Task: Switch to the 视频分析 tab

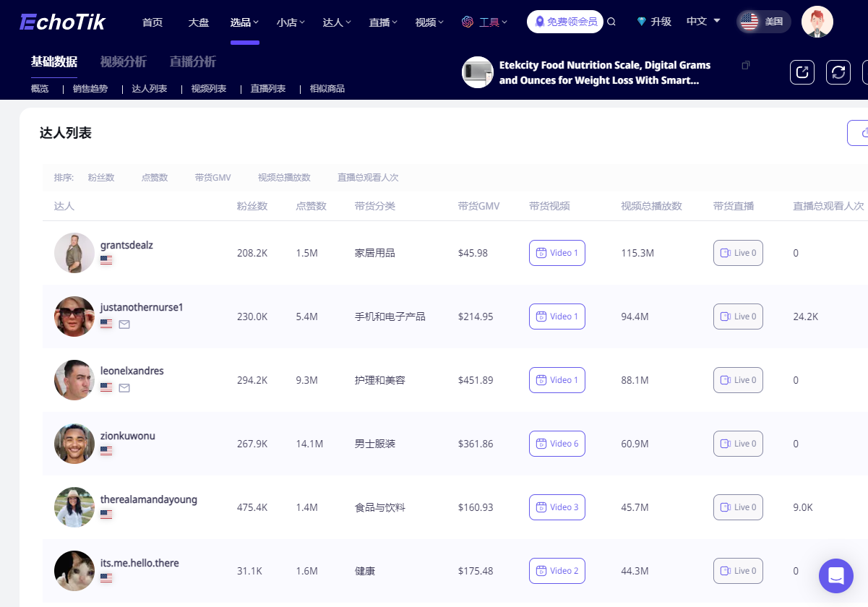Action: coord(123,62)
